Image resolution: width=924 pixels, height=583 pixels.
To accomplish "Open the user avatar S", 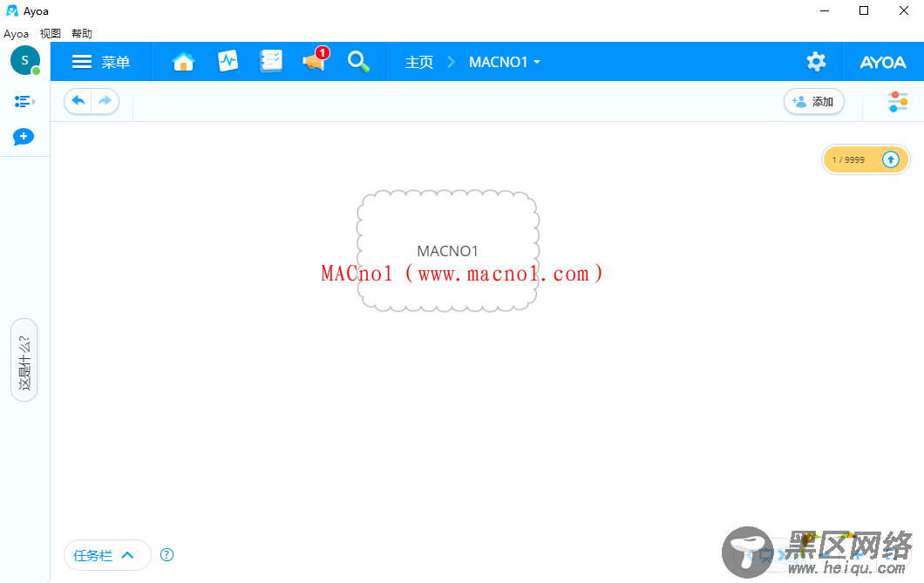I will [24, 60].
